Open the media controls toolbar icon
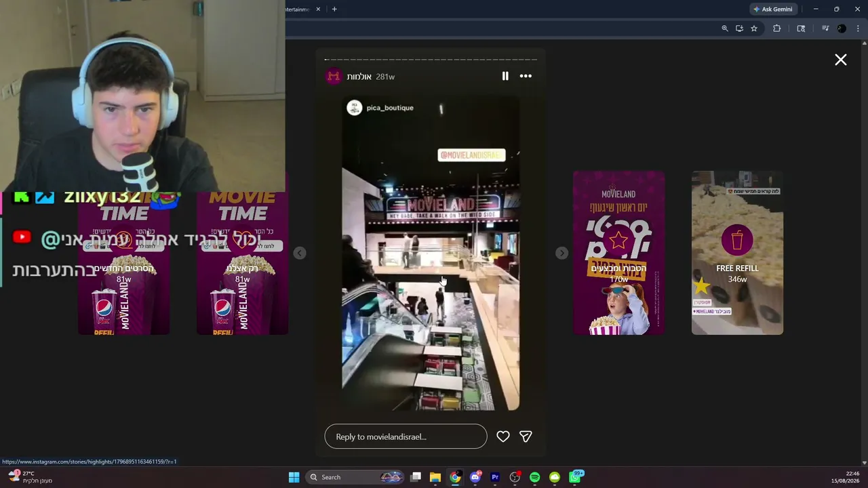Viewport: 868px width, 488px height. click(825, 28)
